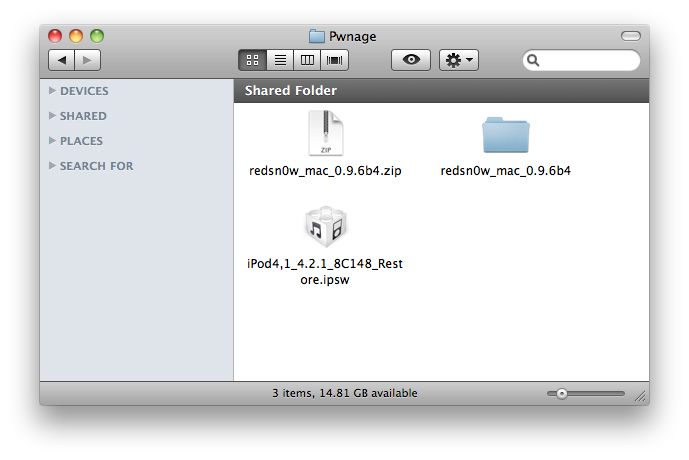689x460 pixels.
Task: Click the Pwnage folder title icon
Action: click(316, 36)
